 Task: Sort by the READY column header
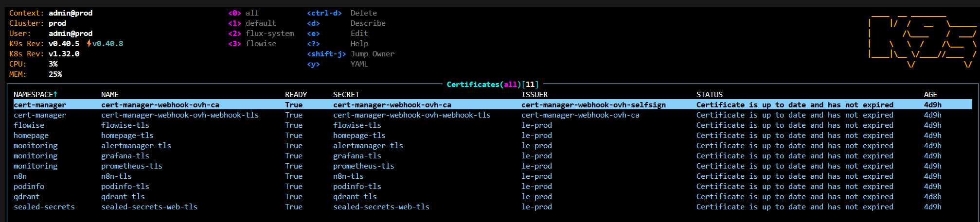296,95
